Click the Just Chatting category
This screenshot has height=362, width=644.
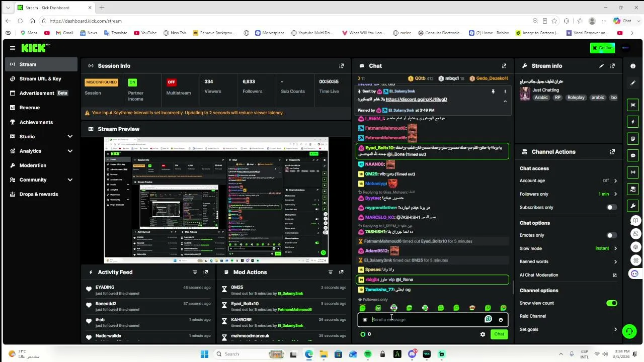pyautogui.click(x=546, y=90)
